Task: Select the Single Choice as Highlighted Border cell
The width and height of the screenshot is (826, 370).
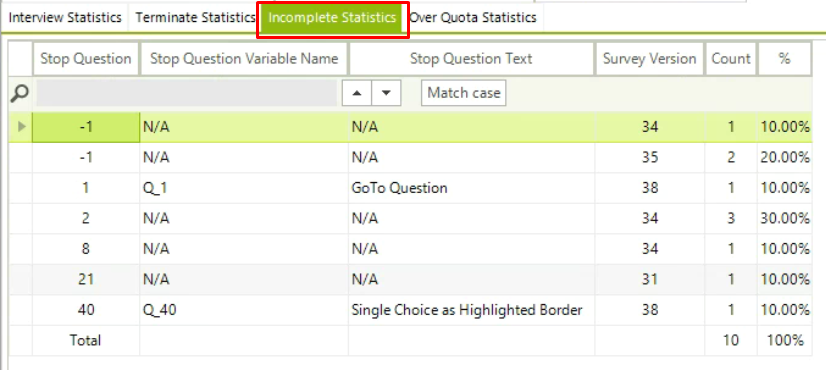Action: tap(471, 310)
